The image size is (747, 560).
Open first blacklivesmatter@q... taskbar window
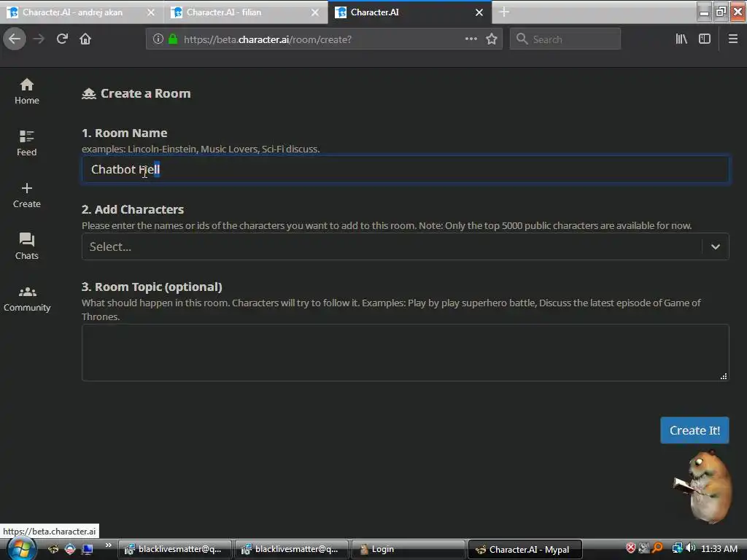(x=175, y=549)
